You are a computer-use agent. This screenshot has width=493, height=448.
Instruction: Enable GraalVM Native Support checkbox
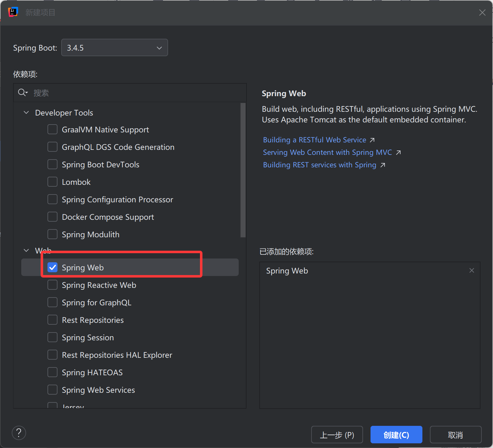(52, 129)
